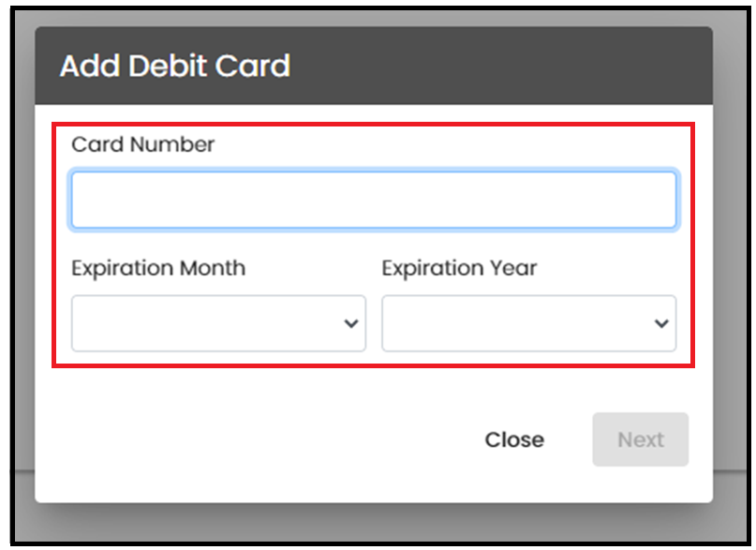
Task: Dismiss the dialog using Close
Action: click(x=514, y=439)
